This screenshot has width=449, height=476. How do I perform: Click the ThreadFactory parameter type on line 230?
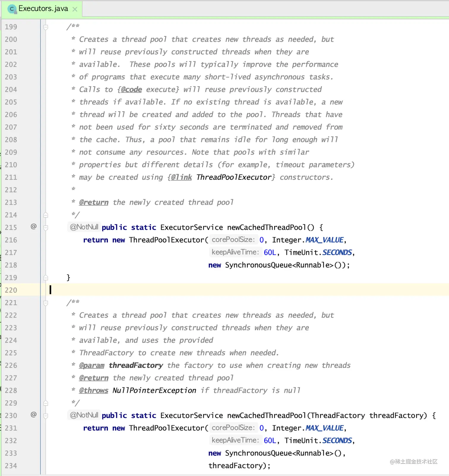[338, 416]
